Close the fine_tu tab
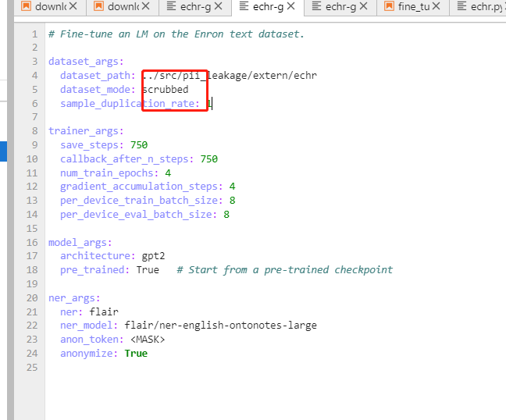506x420 pixels. click(437, 5)
